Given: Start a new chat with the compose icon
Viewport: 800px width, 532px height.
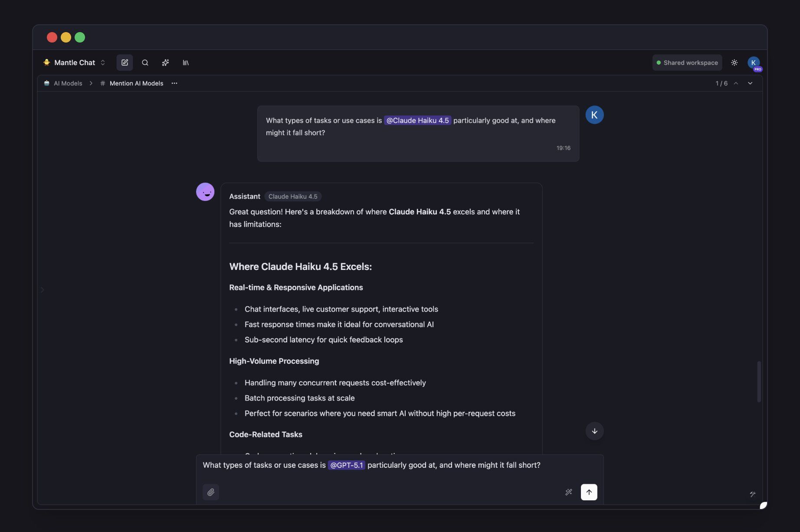Looking at the screenshot, I should [125, 62].
